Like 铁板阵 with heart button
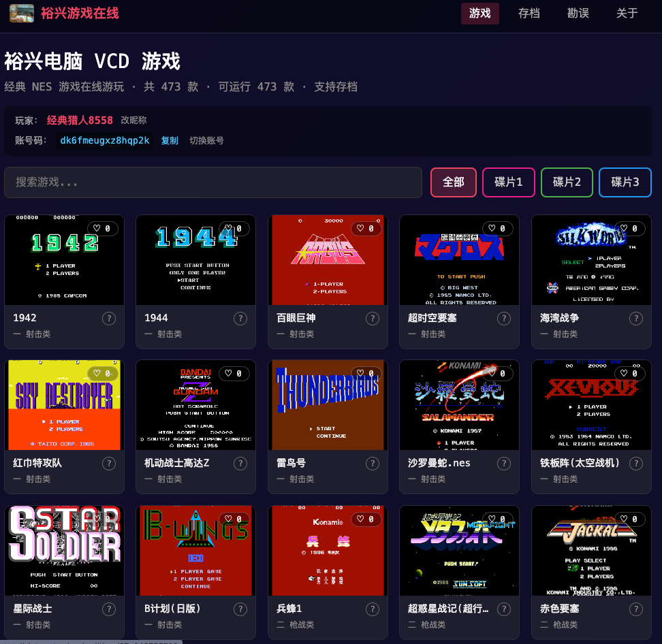Image resolution: width=662 pixels, height=644 pixels. 629,374
